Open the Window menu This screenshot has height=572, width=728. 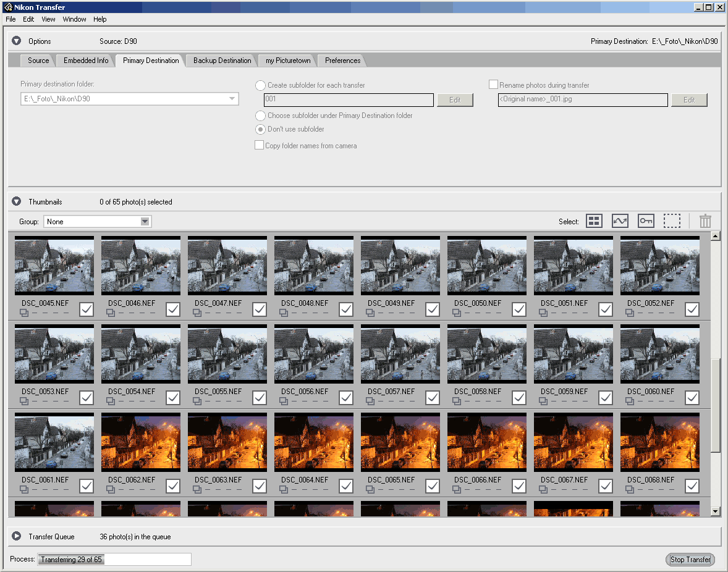(74, 19)
